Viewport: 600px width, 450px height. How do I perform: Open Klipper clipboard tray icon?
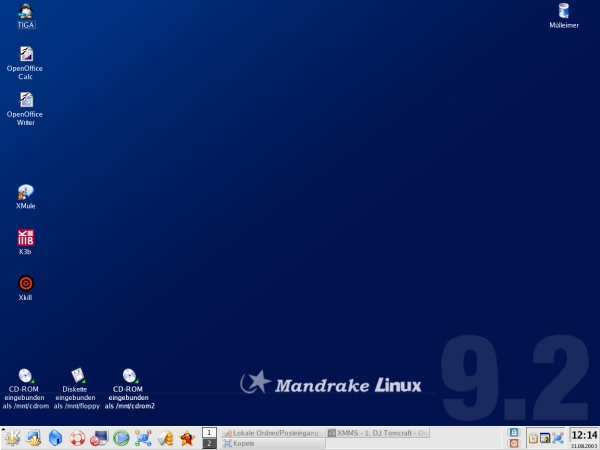[x=533, y=438]
